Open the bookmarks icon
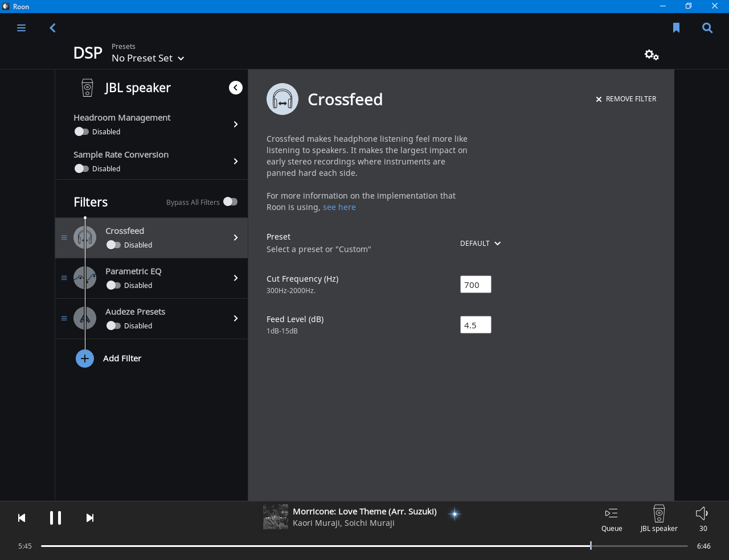This screenshot has width=729, height=560. coord(676,28)
